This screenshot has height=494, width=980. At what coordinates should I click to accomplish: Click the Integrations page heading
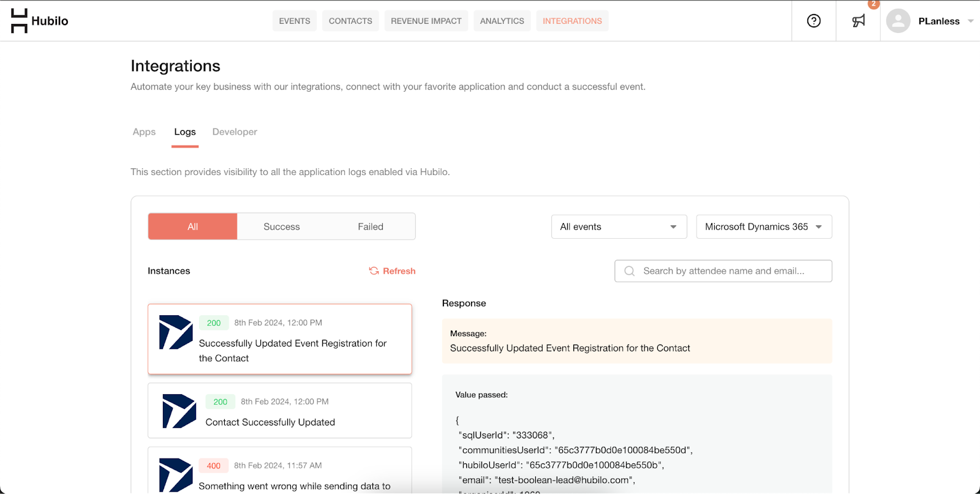(x=175, y=66)
